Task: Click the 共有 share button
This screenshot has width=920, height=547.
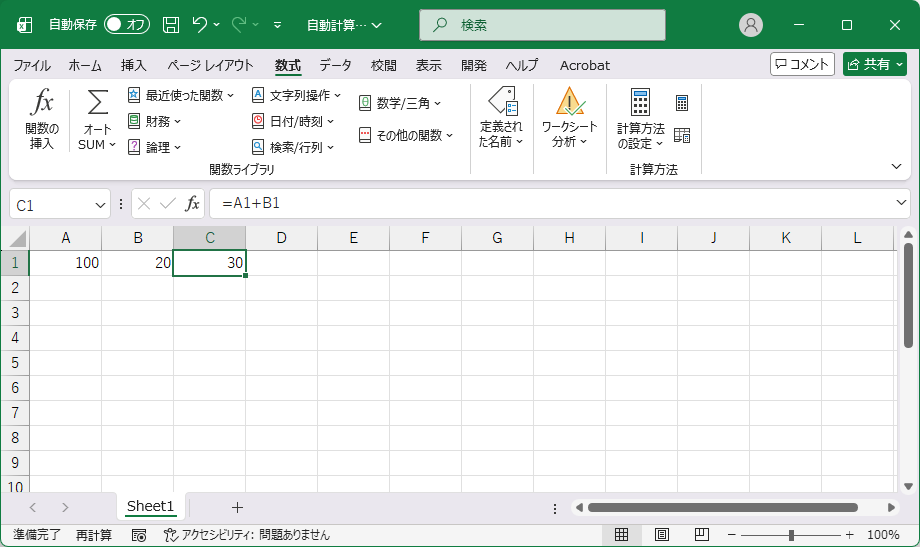Action: [875, 64]
